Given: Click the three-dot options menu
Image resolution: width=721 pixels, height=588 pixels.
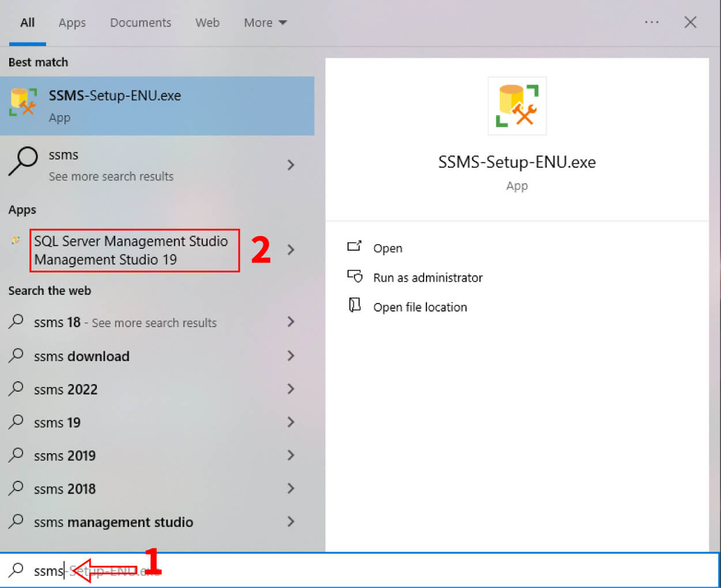Looking at the screenshot, I should click(652, 22).
